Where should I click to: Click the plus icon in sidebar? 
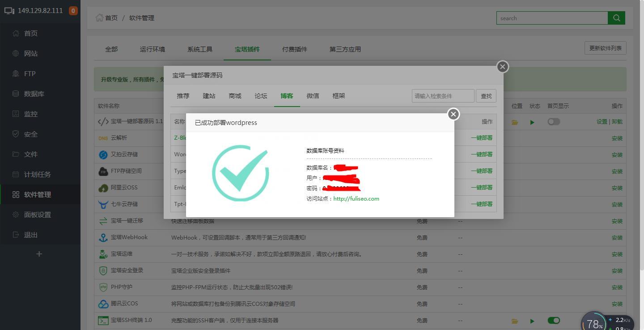39,254
